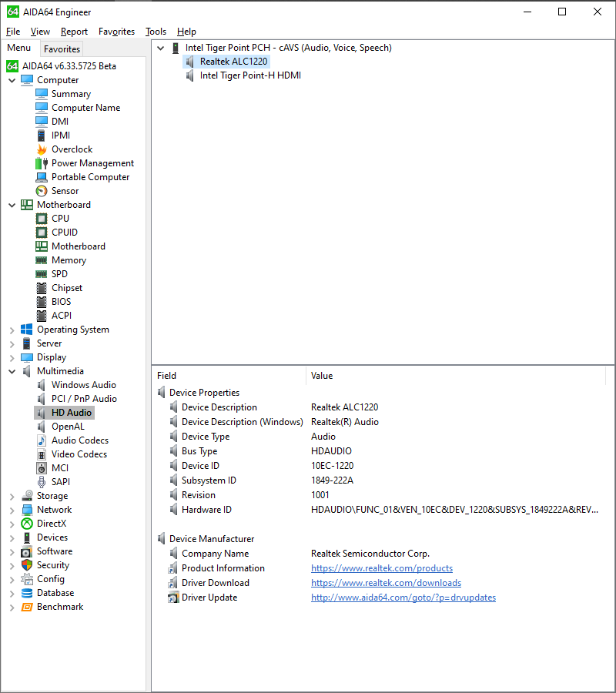Select the IPMI tree item
This screenshot has height=693, width=616.
pyautogui.click(x=61, y=136)
